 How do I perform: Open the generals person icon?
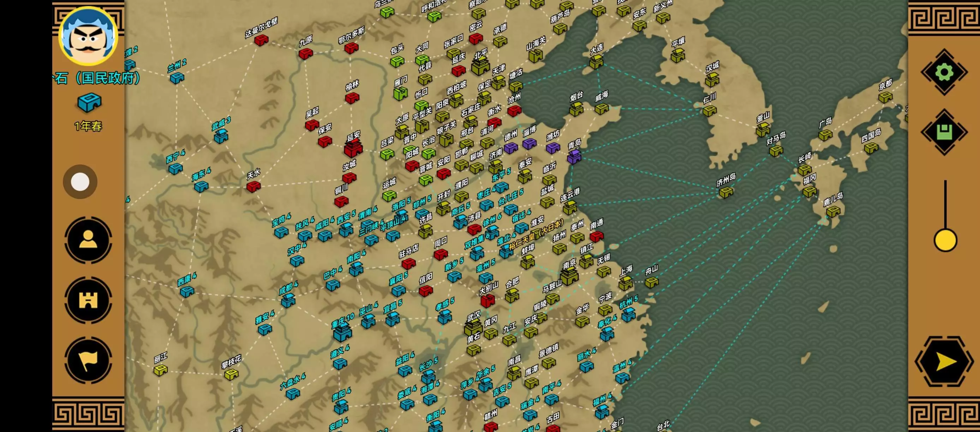tap(88, 240)
